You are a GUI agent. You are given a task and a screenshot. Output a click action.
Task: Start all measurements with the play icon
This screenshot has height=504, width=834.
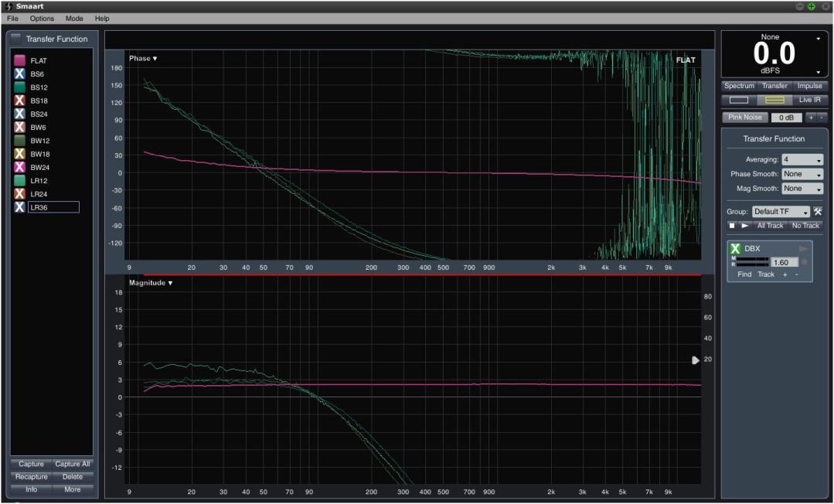coord(744,226)
